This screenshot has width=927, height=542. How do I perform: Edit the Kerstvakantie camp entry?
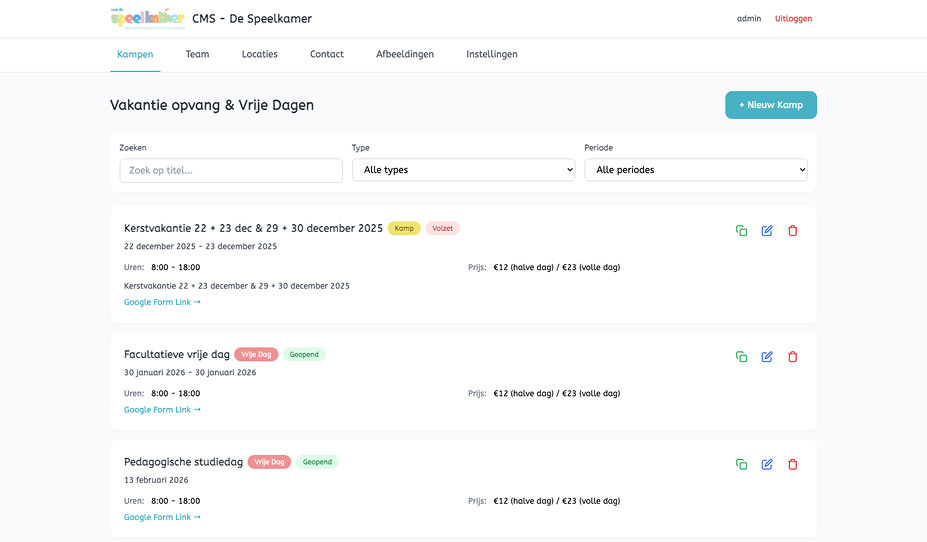pyautogui.click(x=767, y=231)
